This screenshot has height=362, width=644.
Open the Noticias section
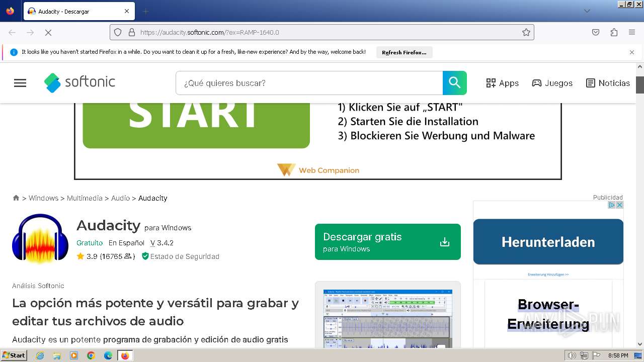[x=608, y=83]
